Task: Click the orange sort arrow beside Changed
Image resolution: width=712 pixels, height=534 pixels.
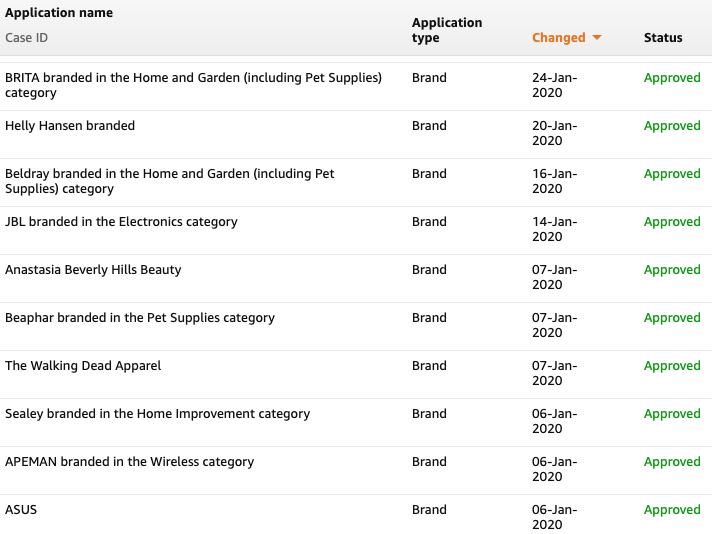Action: point(597,38)
